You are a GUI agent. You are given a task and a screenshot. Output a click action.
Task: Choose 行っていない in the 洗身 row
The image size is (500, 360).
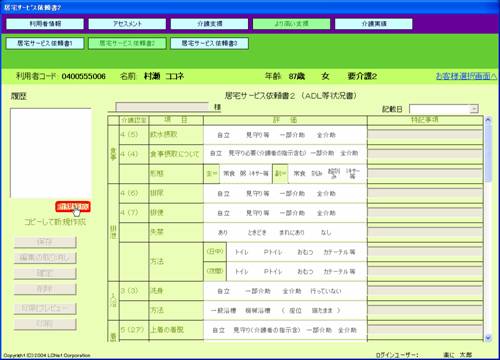point(326,291)
